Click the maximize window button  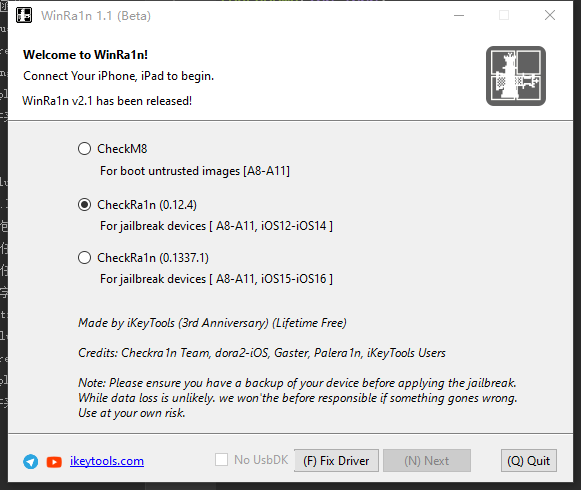[504, 16]
